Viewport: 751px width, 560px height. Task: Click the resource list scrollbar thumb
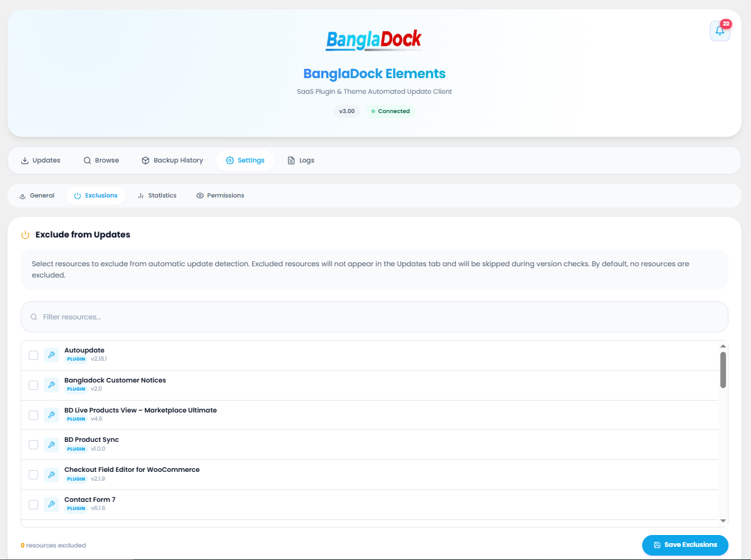click(723, 369)
